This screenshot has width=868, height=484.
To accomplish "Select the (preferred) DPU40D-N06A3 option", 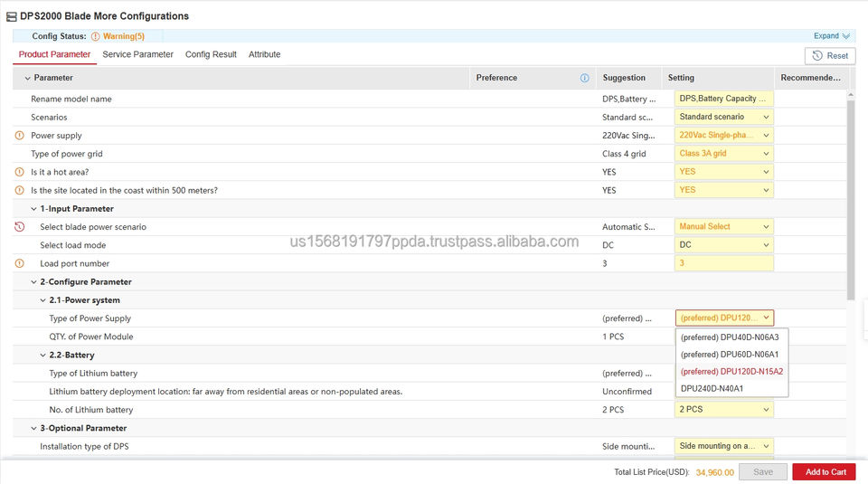I will coord(731,337).
